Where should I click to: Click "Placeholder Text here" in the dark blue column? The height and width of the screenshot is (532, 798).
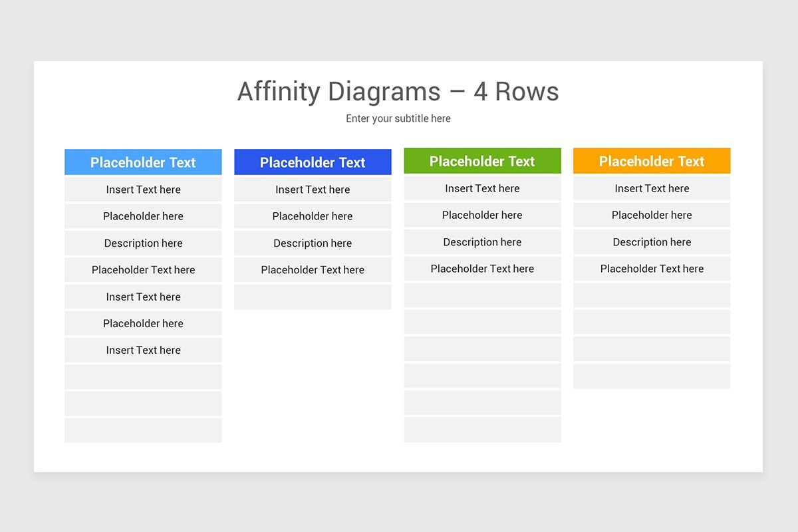(313, 270)
